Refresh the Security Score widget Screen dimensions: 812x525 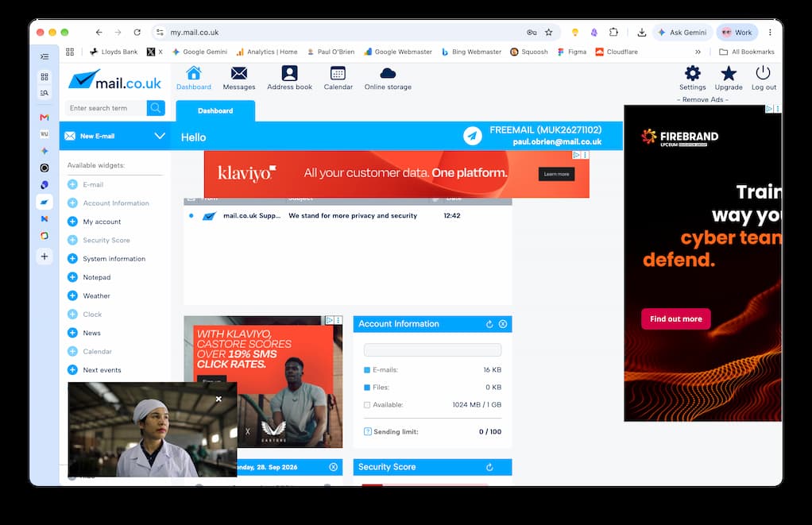tap(489, 467)
